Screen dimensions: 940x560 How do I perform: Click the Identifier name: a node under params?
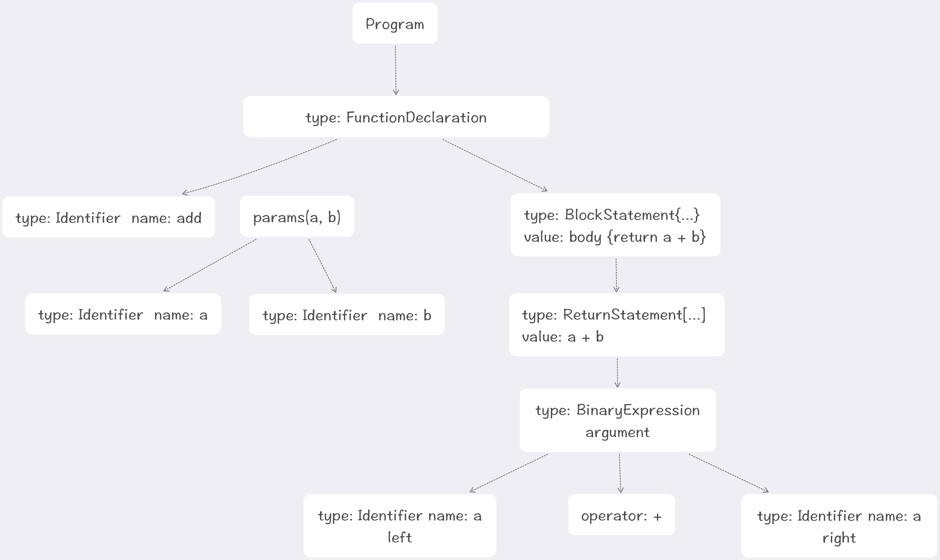point(123,314)
